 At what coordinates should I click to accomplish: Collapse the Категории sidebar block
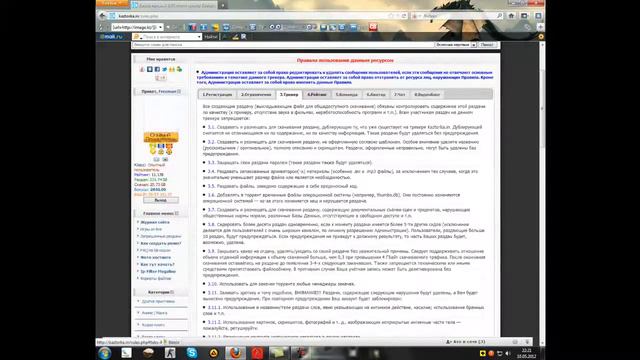point(172,292)
